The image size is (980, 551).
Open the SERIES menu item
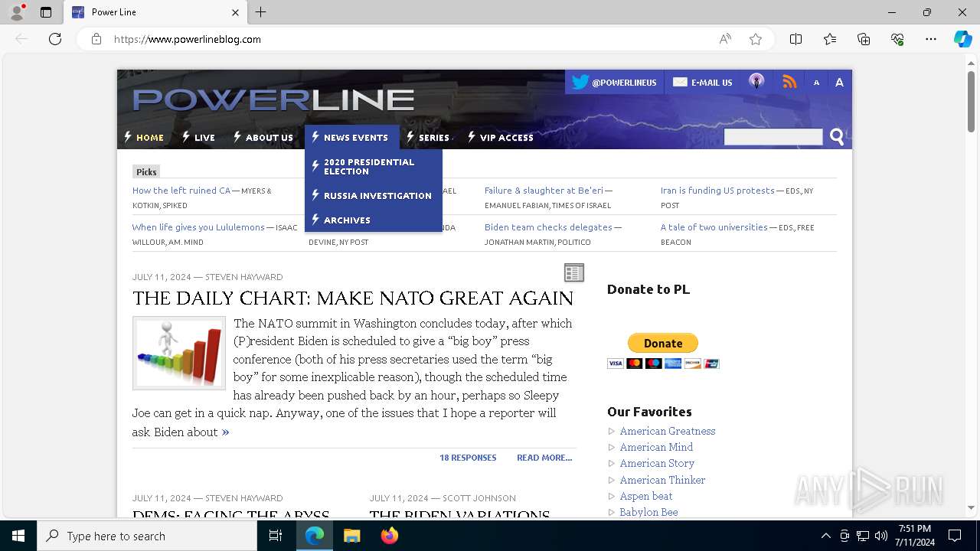pos(428,138)
